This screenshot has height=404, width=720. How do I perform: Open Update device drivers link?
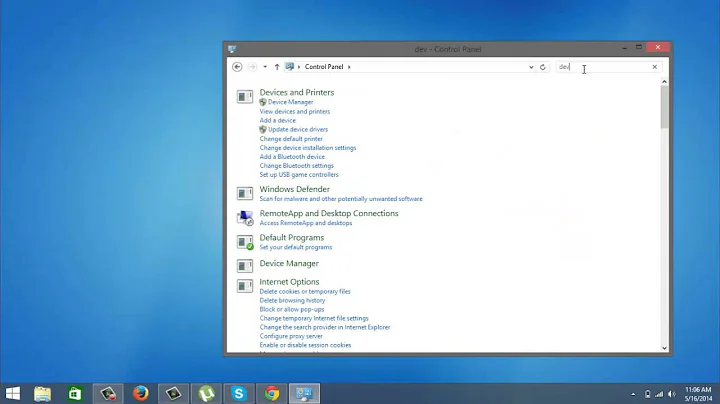point(298,129)
